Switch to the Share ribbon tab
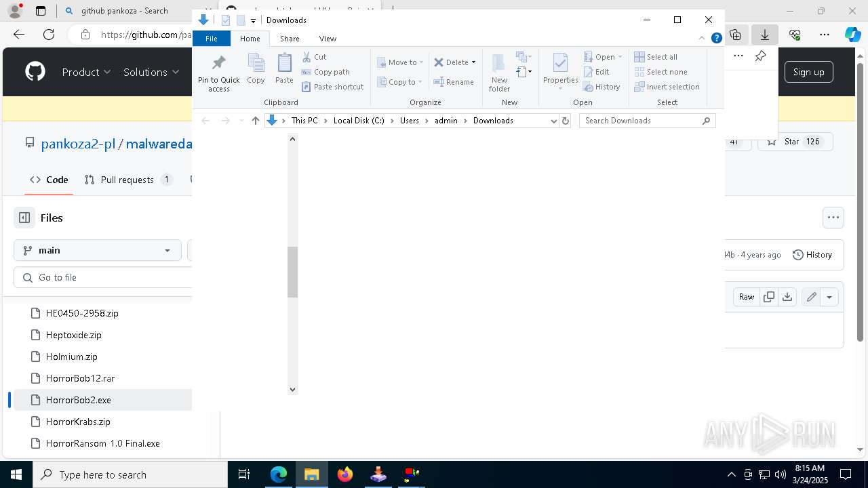Viewport: 868px width, 488px height. tap(290, 39)
